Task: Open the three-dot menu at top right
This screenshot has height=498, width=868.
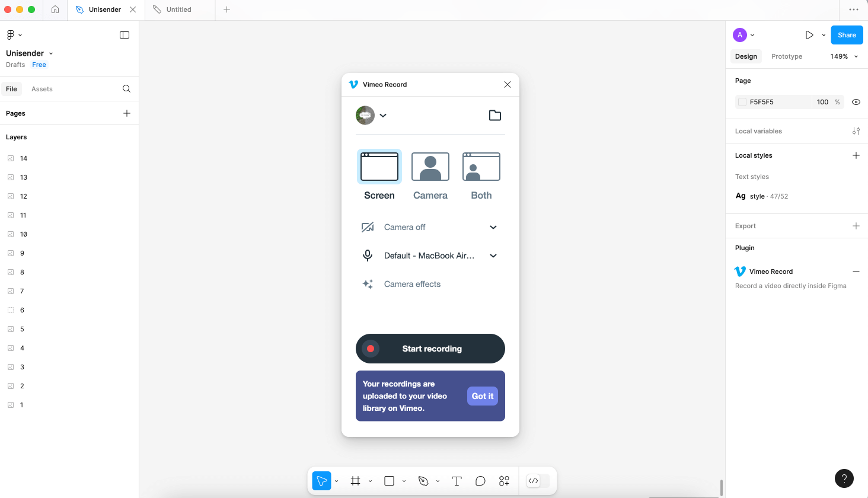Action: [854, 9]
